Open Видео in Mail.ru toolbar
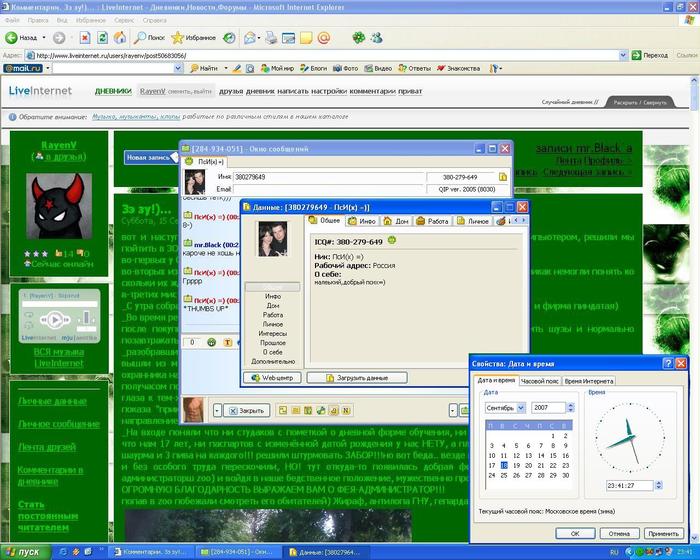This screenshot has width=700, height=560. point(378,68)
